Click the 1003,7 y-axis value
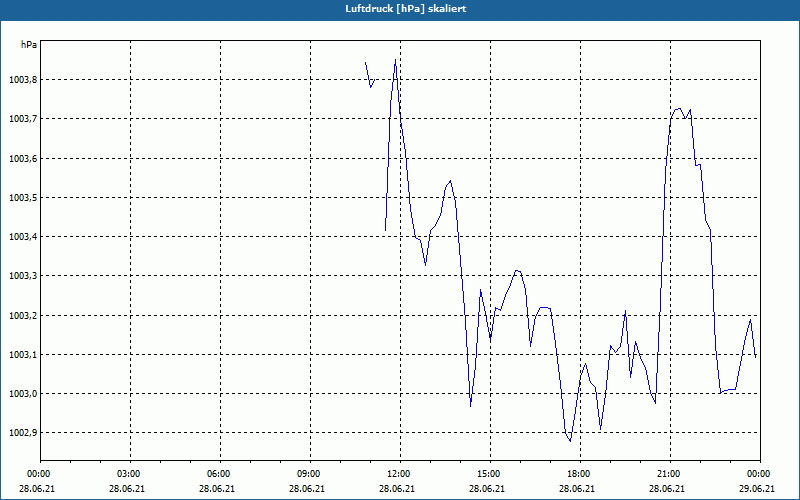 23,119
